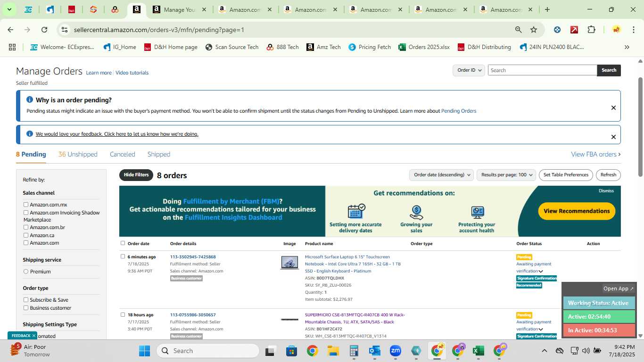The width and height of the screenshot is (644, 362).
Task: Open the Windows Start menu icon
Action: [x=144, y=351]
